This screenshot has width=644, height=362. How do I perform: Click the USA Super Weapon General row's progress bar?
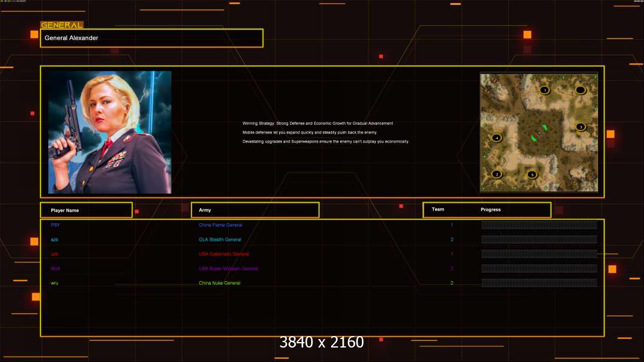pyautogui.click(x=539, y=268)
